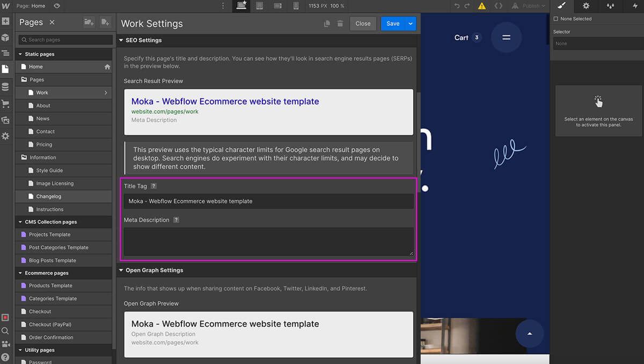Create a new page folder
Screen dimensions: 644x364
click(x=89, y=22)
